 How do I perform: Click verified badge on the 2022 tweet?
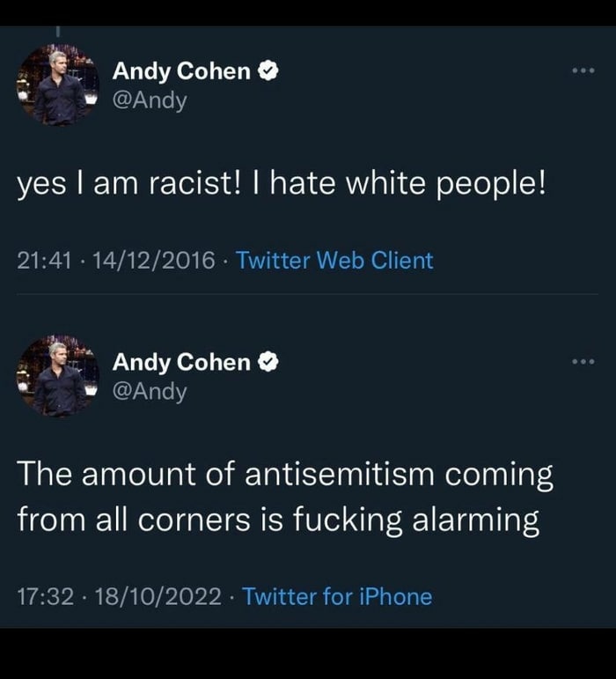[x=268, y=362]
